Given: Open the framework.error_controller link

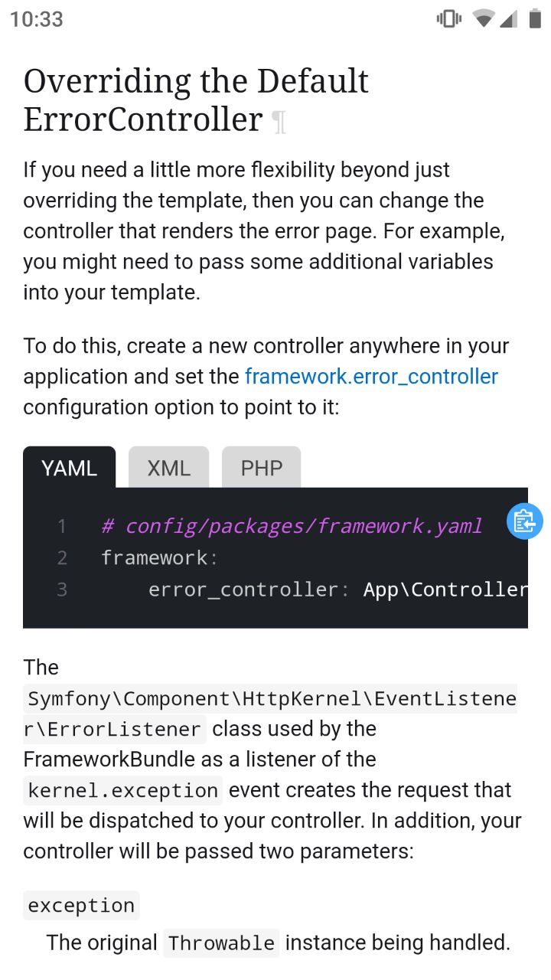Looking at the screenshot, I should (x=371, y=377).
